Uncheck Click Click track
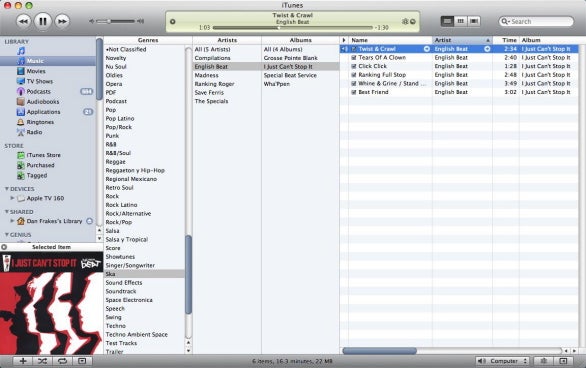 click(x=354, y=66)
